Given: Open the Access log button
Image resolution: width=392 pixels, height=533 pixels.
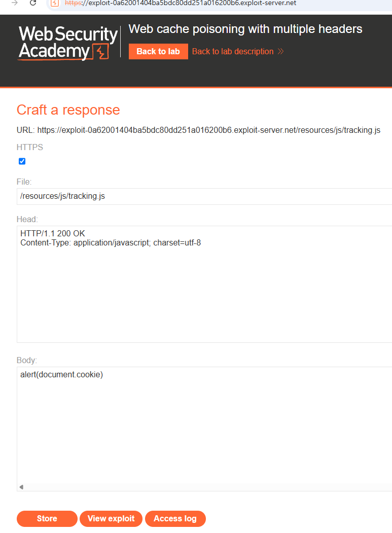Looking at the screenshot, I should click(x=175, y=518).
